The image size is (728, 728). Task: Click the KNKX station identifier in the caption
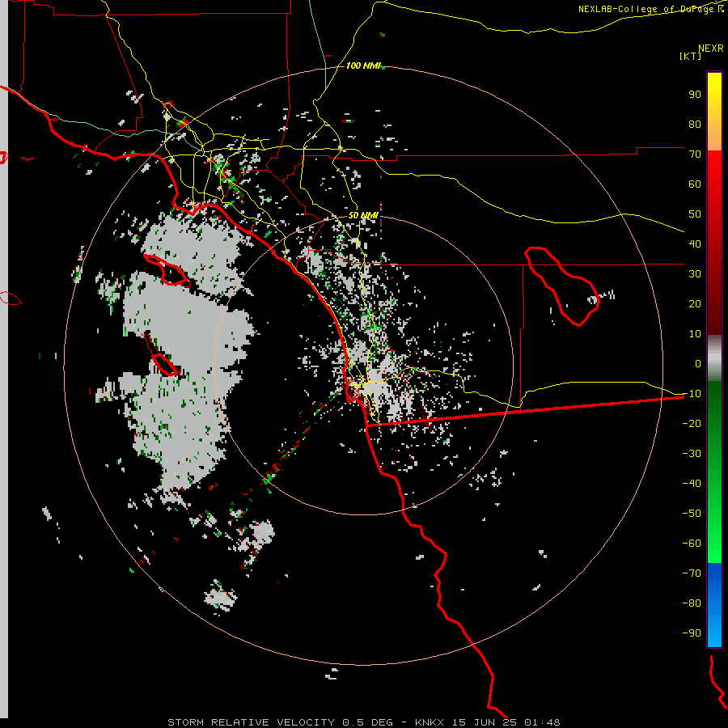point(430,722)
